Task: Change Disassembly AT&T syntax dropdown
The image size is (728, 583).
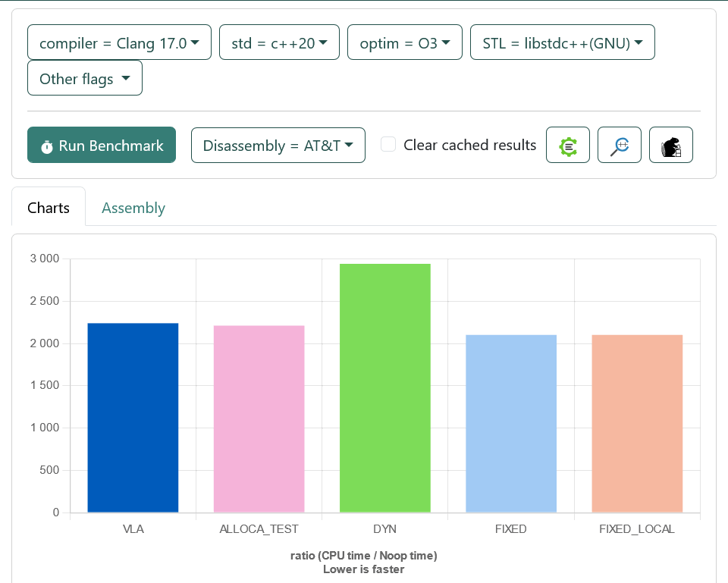Action: point(278,145)
